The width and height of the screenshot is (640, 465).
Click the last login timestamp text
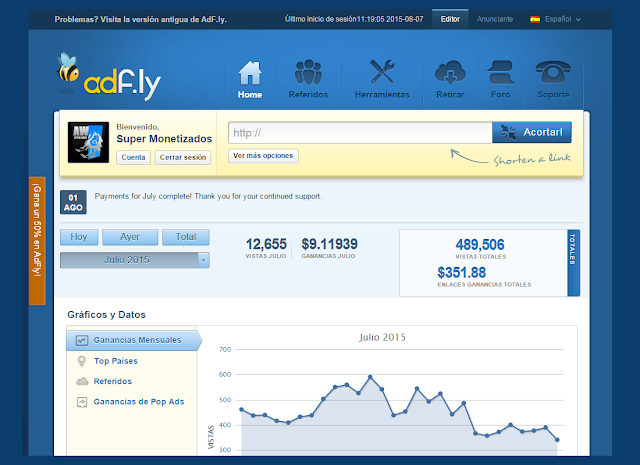click(354, 19)
